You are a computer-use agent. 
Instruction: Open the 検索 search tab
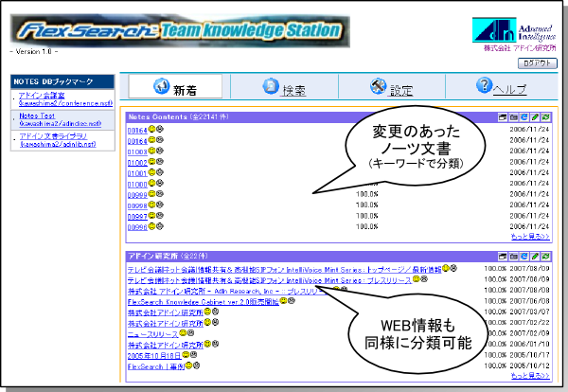tap(284, 86)
